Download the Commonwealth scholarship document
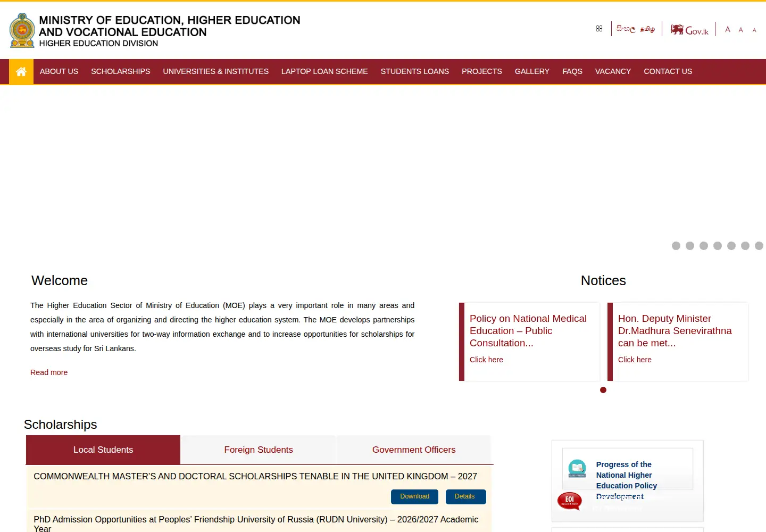The height and width of the screenshot is (532, 766). pos(414,496)
